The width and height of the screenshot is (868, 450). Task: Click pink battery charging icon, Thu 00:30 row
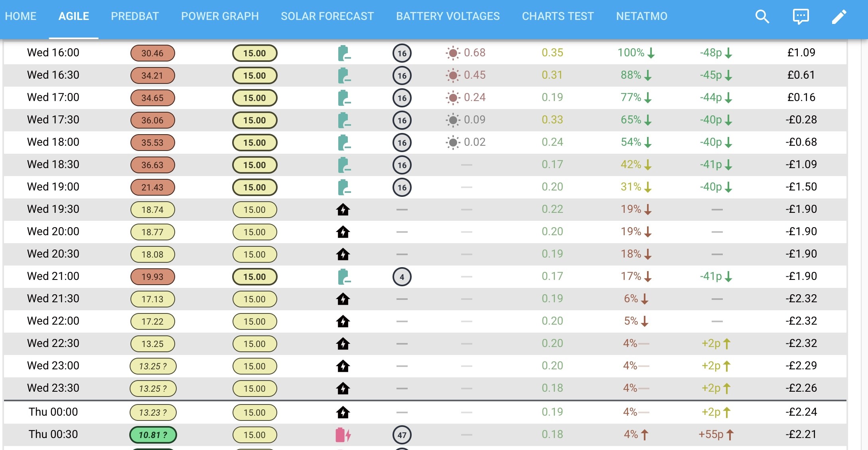[x=343, y=435]
